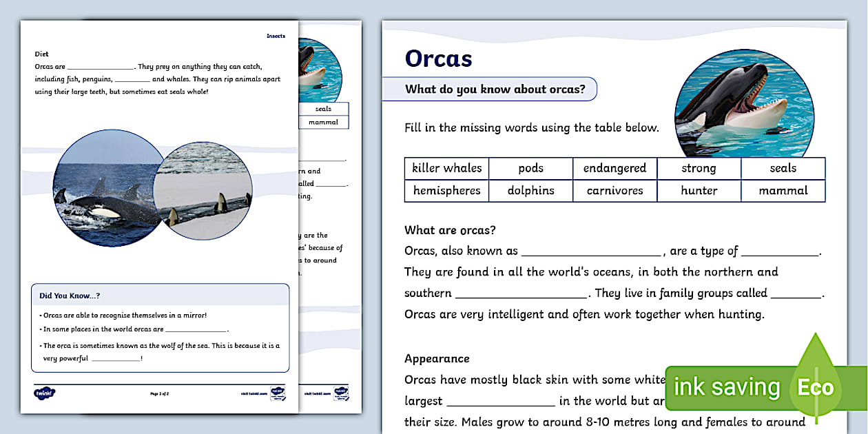
Task: Click the 'hunter' word swatch in the table
Action: click(699, 191)
